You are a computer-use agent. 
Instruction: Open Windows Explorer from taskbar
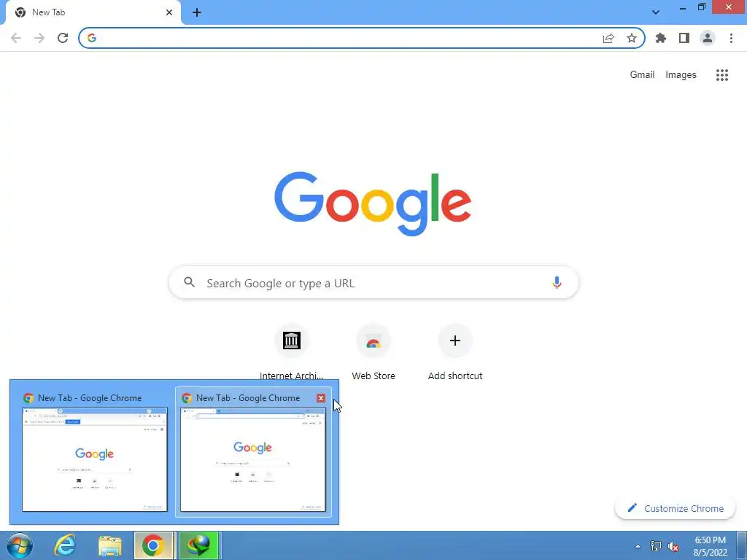tap(110, 546)
